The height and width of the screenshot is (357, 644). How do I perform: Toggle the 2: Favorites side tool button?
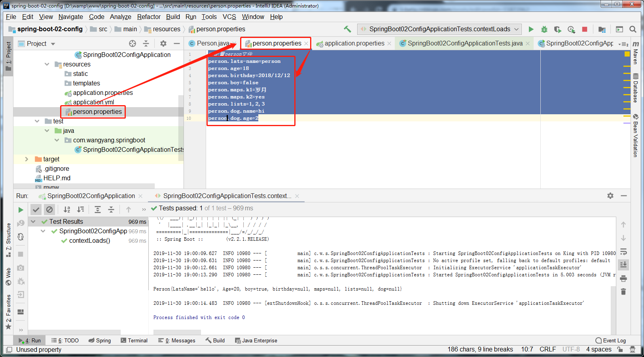coord(8,312)
